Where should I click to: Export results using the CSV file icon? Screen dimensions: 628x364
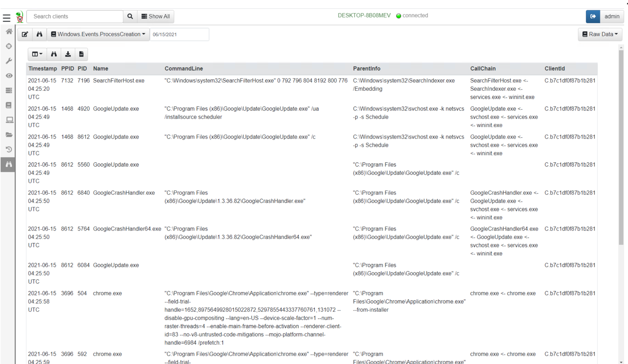tap(81, 54)
